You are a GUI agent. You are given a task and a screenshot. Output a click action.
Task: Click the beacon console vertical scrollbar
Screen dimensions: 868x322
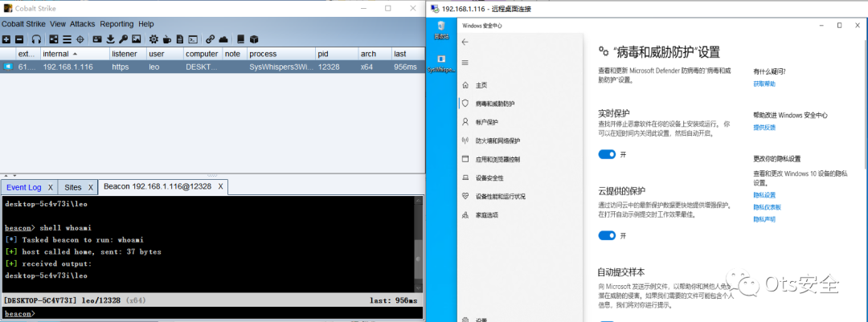pos(419,243)
